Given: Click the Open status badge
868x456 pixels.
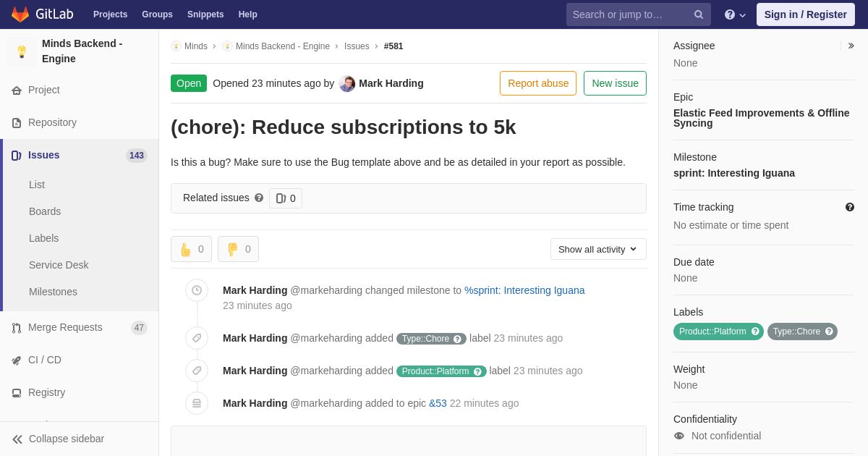Looking at the screenshot, I should click(x=189, y=83).
